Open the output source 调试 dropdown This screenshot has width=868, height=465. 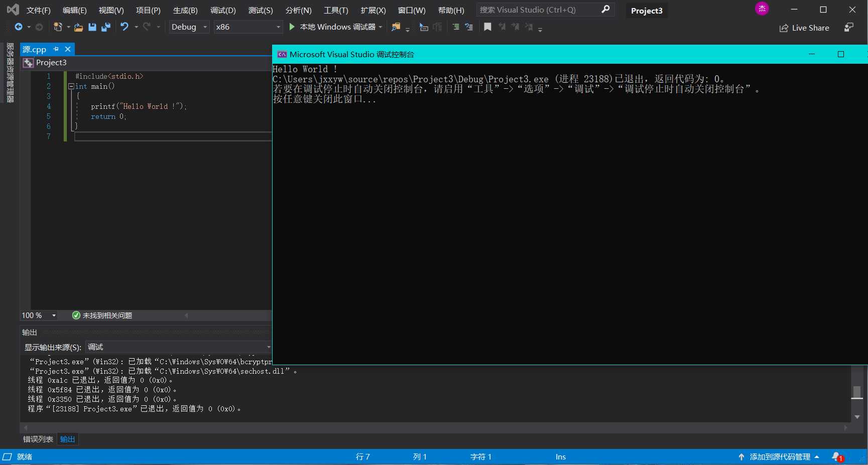178,347
